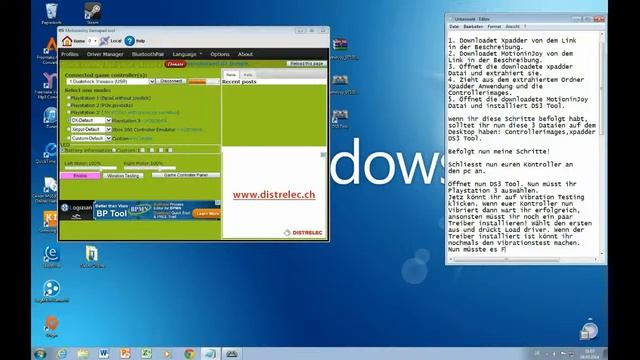Close the AdChoices icon on Distrelec ad
The image size is (640, 360).
click(323, 155)
